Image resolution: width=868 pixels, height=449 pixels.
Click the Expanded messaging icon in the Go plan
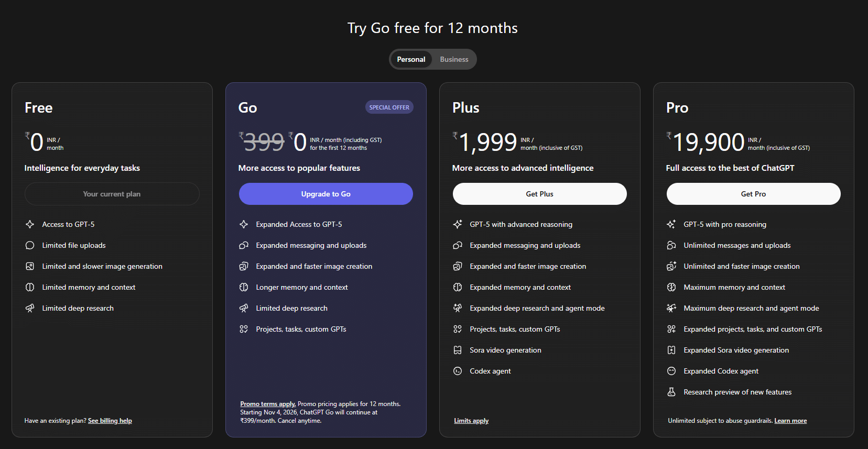244,245
